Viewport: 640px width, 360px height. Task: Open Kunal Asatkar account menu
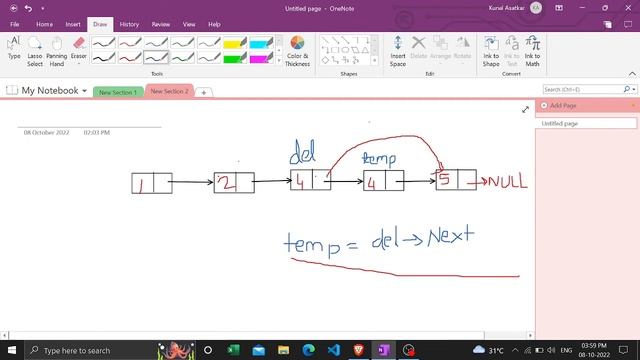(515, 8)
